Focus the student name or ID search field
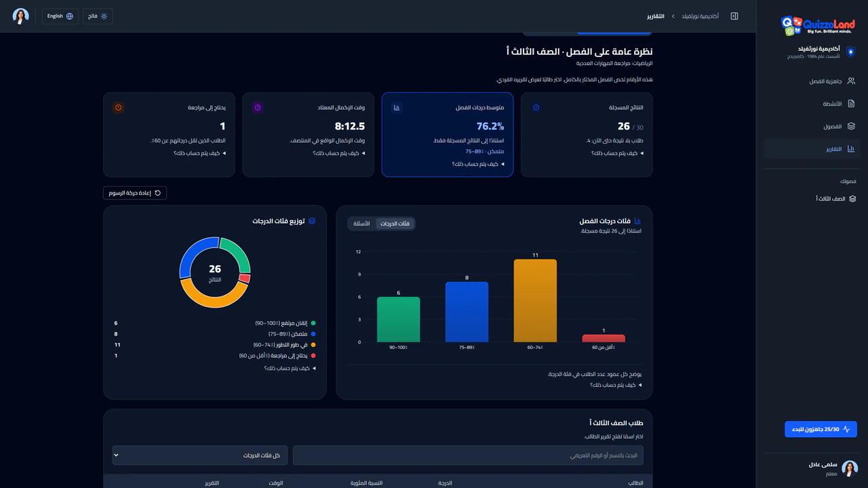This screenshot has width=868, height=488. [468, 455]
